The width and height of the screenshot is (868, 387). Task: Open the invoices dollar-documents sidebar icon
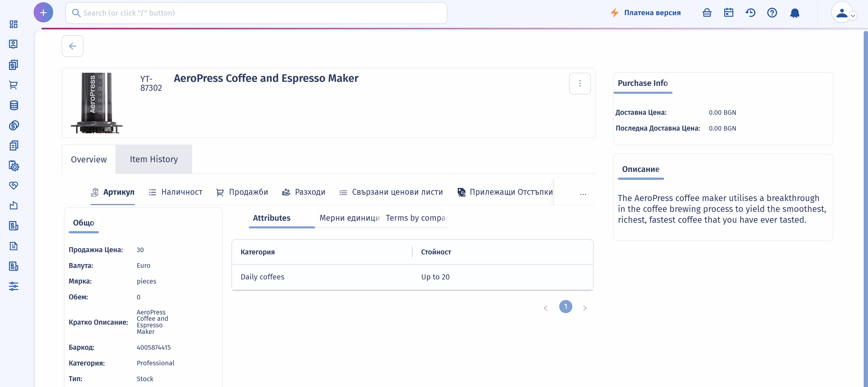[x=14, y=65]
